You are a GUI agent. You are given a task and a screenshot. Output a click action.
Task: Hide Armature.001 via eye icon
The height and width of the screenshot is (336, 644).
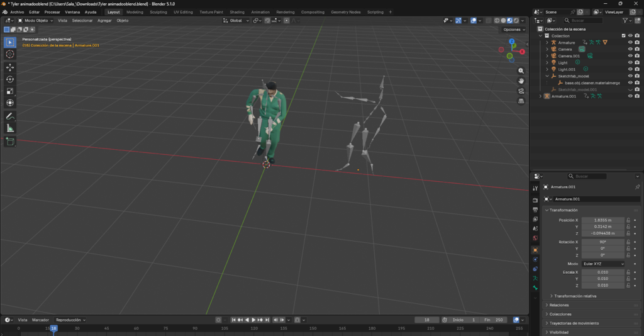click(630, 96)
